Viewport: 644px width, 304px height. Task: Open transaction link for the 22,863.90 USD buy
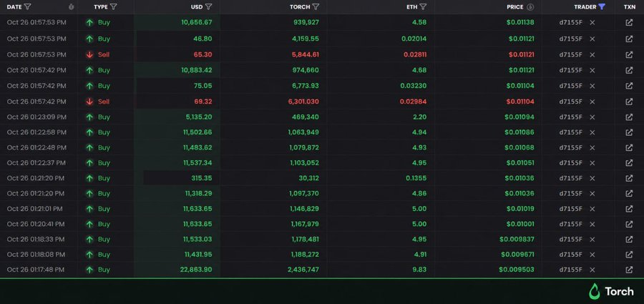pyautogui.click(x=629, y=270)
